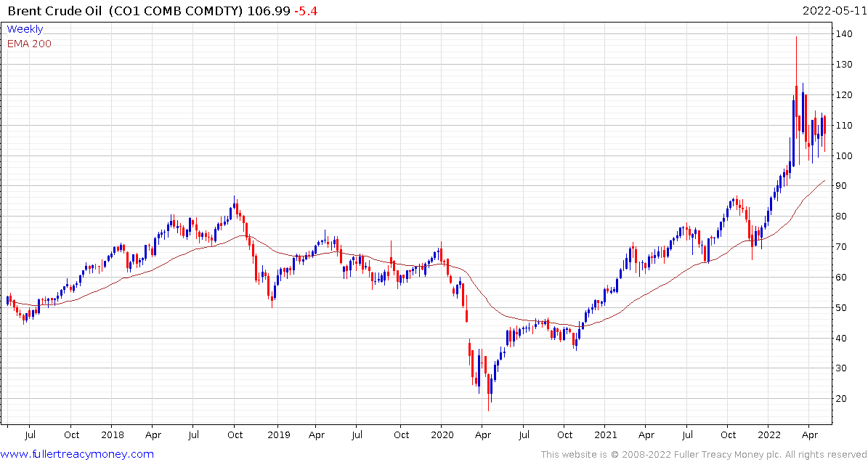Click the 106.99 last price value

coord(269,11)
